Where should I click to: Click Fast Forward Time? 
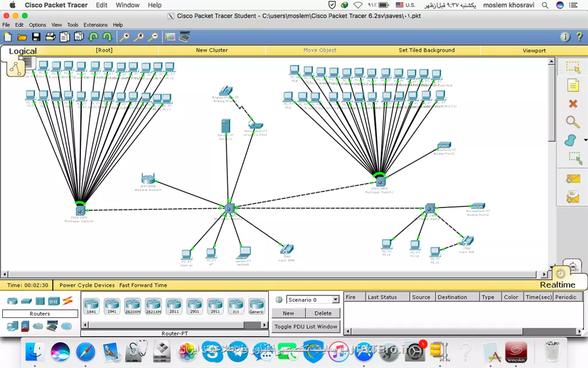[x=143, y=285]
